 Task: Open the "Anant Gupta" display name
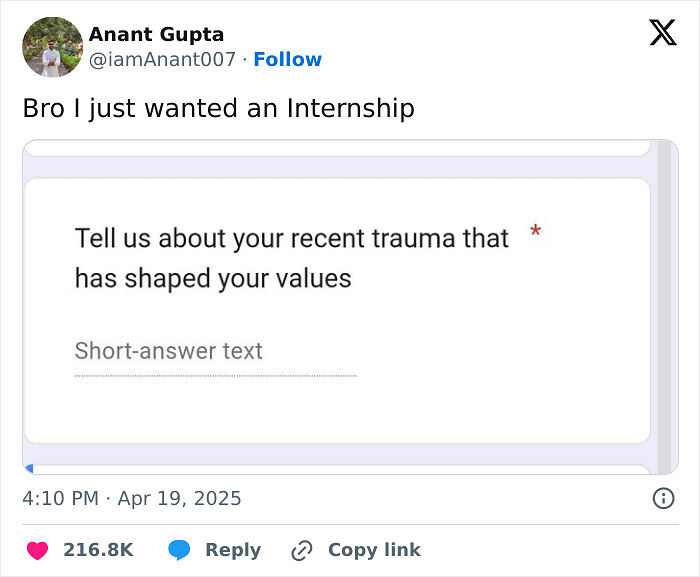point(156,35)
